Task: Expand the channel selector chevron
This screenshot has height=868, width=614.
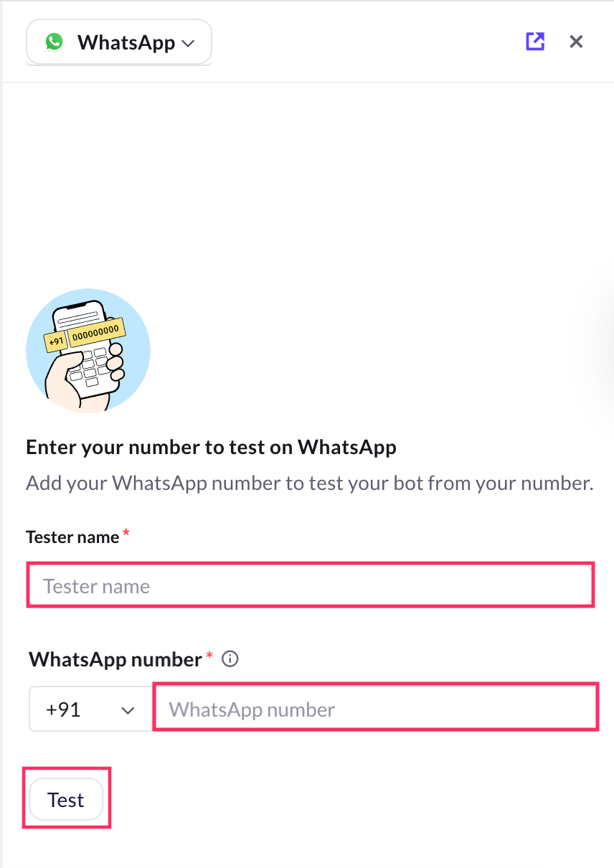Action: (x=189, y=43)
